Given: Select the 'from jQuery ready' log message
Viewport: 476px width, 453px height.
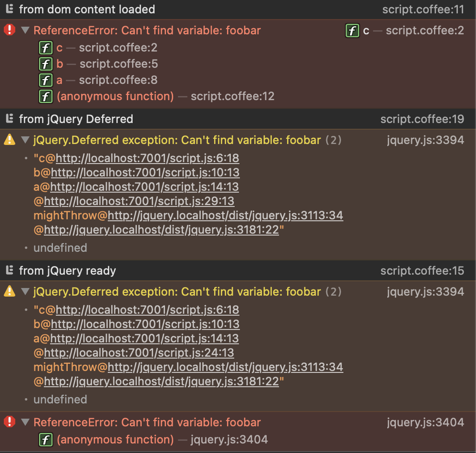Looking at the screenshot, I should click(x=67, y=271).
